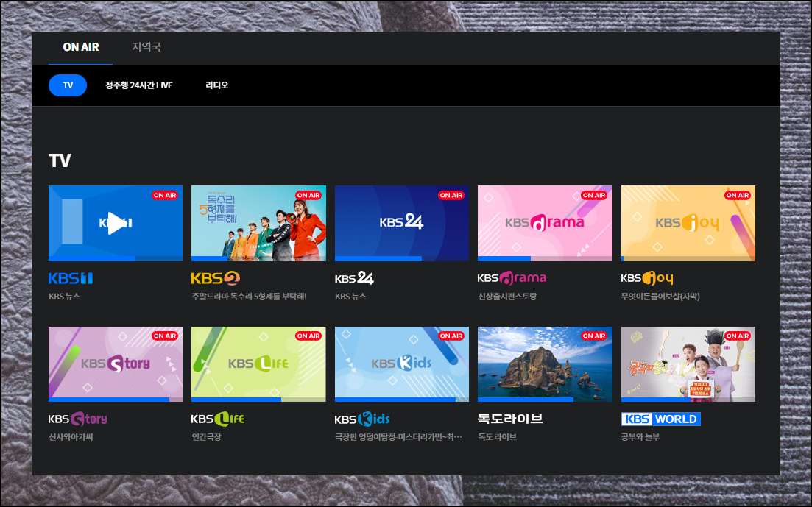Click the ON AIR badge on KBS Story
The height and width of the screenshot is (507, 812).
(165, 336)
